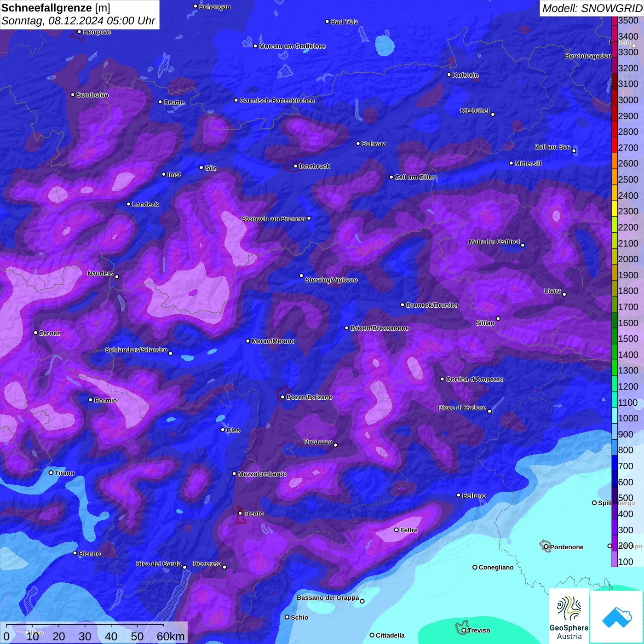644x644 pixels.
Task: Click the date Sonntag, 08.12.2024 05:00 Uhr
Action: click(x=78, y=21)
